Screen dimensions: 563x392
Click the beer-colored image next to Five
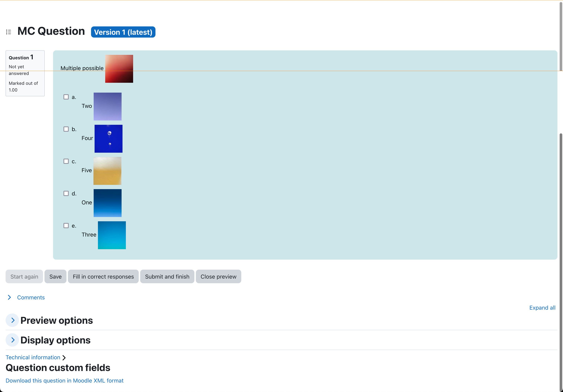[107, 171]
